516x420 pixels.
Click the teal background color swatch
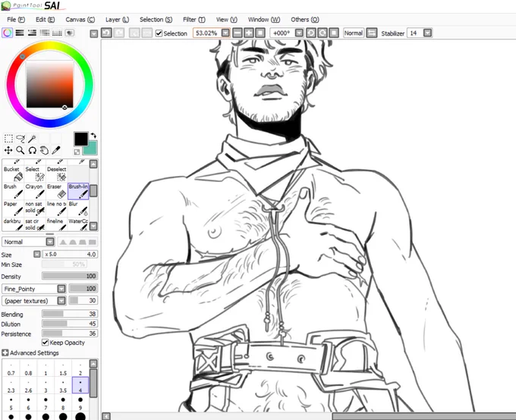pos(92,149)
